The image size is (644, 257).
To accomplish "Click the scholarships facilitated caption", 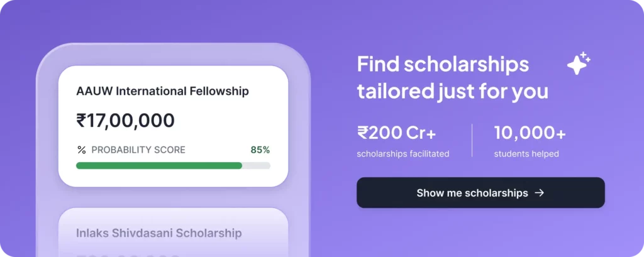I will click(x=402, y=154).
